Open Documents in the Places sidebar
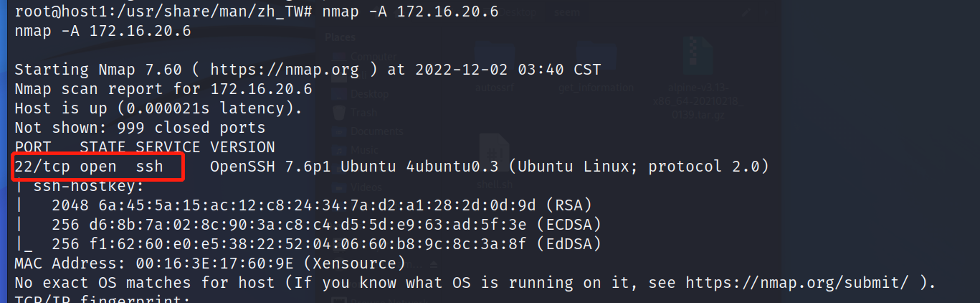 [370, 131]
